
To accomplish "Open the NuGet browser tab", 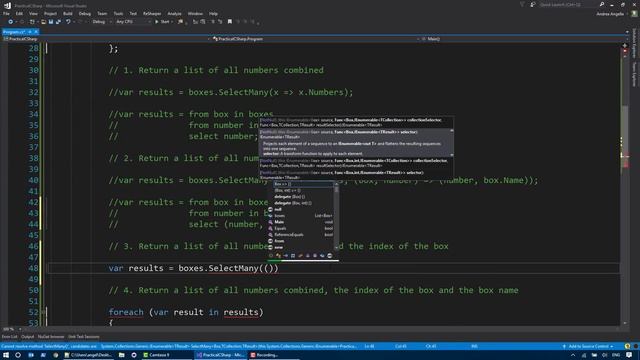I will [x=51, y=337].
